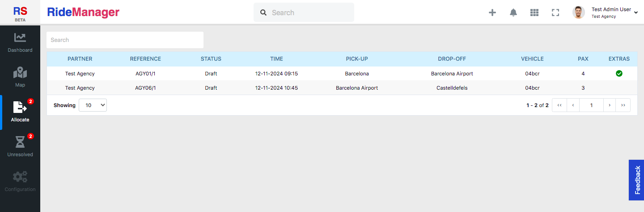Sort by the REFERENCE column header
This screenshot has width=644, height=212.
click(145, 59)
